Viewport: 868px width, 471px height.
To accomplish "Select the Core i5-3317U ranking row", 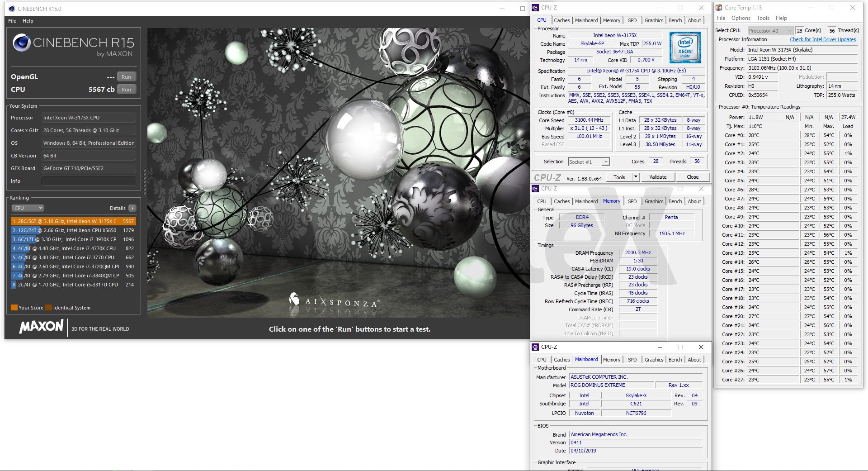I will click(73, 285).
